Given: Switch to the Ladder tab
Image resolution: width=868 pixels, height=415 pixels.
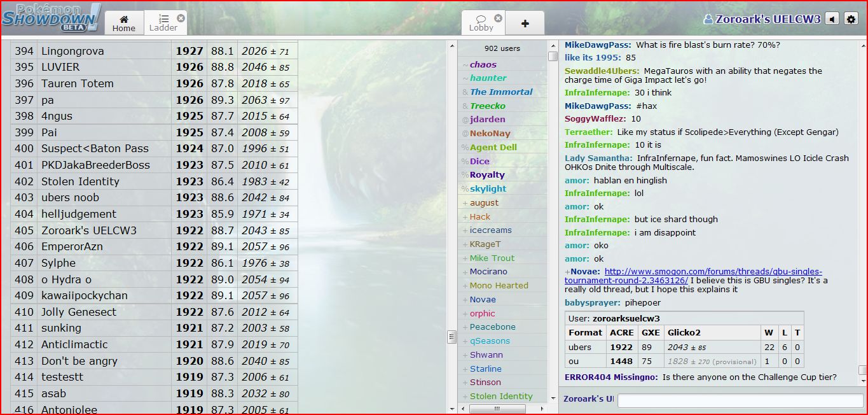Looking at the screenshot, I should coord(163,23).
